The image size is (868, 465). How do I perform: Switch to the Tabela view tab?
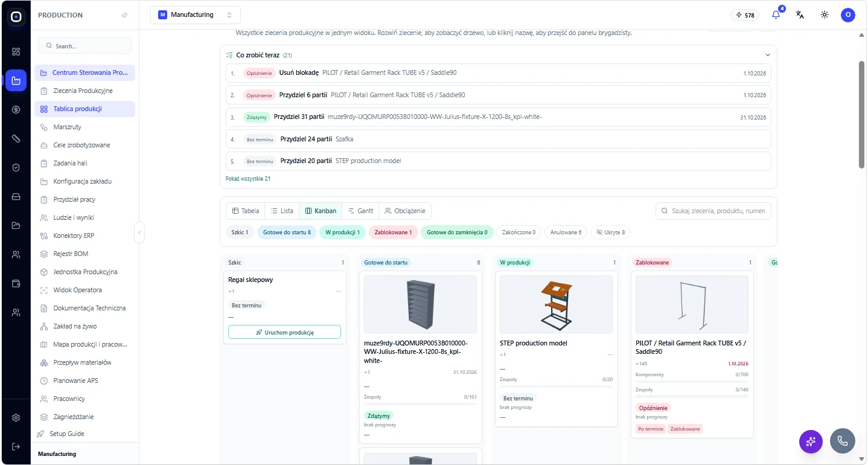click(246, 211)
